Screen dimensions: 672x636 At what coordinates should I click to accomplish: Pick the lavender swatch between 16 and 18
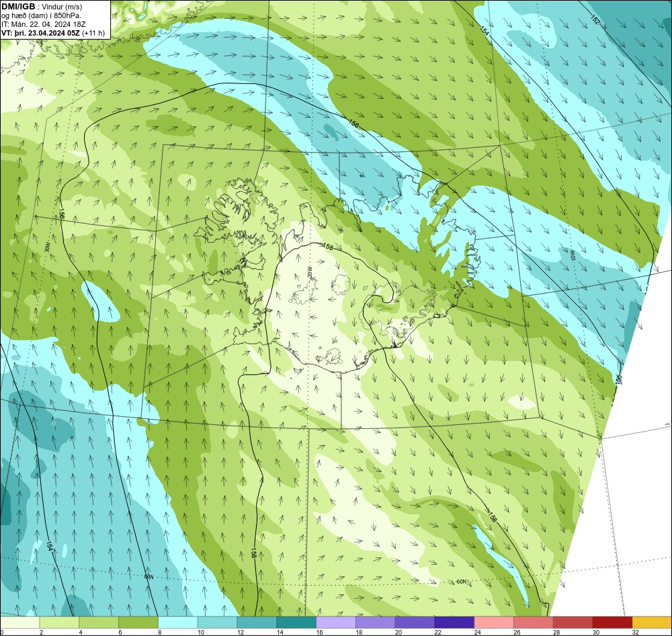click(336, 622)
